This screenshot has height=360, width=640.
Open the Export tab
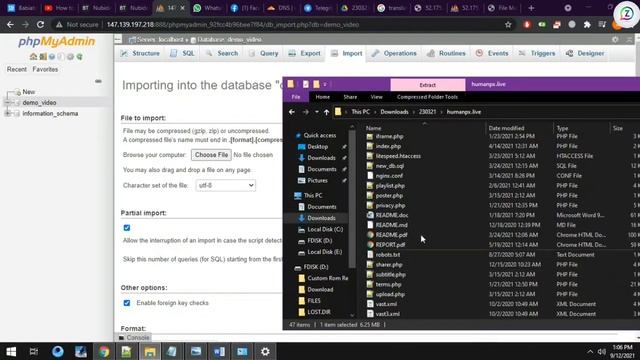304,53
